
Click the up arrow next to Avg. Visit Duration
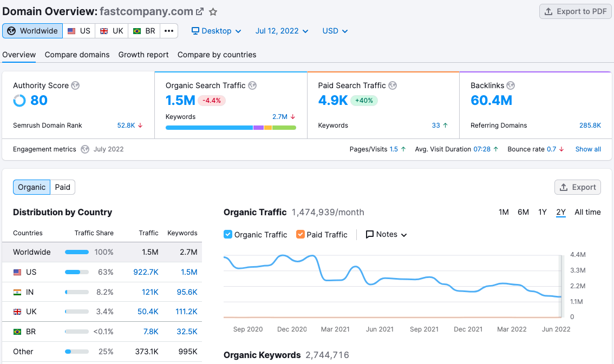[x=496, y=149]
